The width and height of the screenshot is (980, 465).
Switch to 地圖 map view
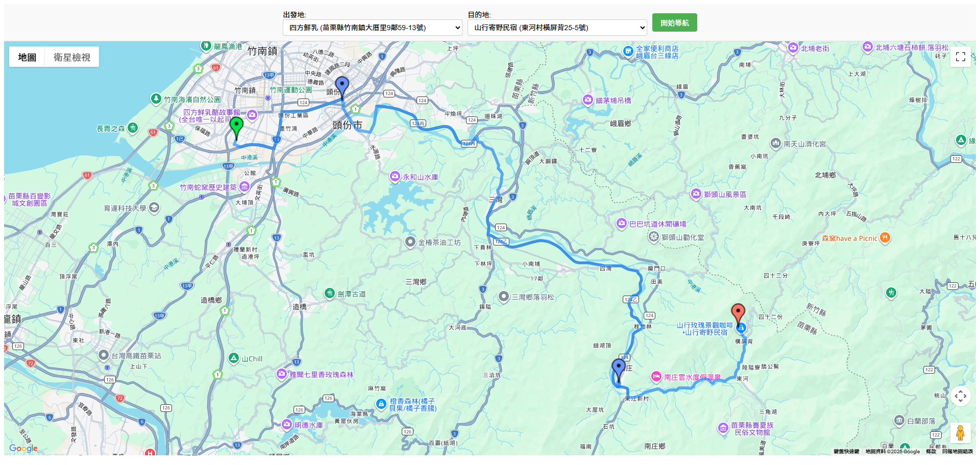tap(27, 57)
